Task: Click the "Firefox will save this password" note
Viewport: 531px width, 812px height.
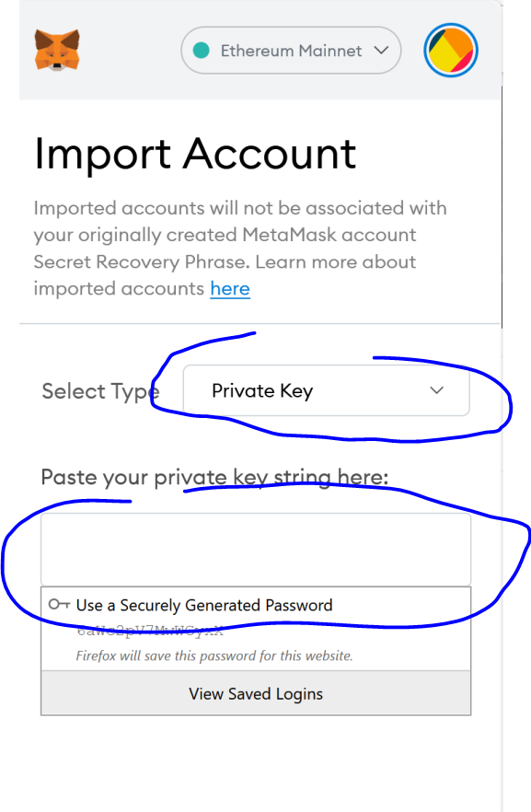Action: [214, 655]
